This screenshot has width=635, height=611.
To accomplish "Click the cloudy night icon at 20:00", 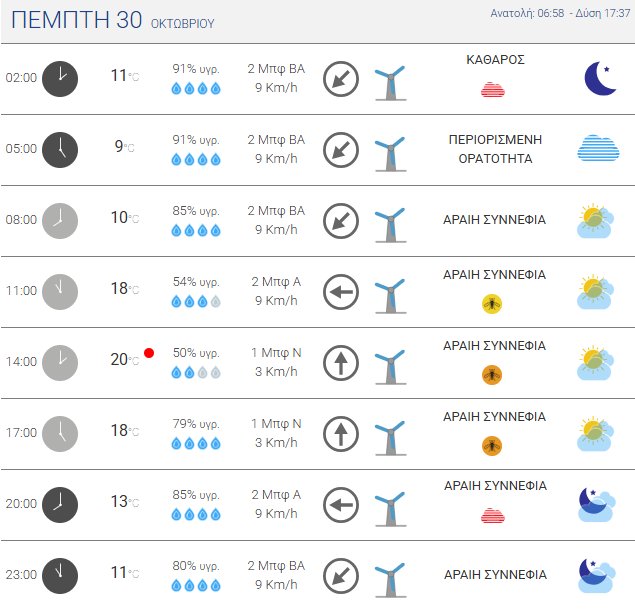I will 597,505.
